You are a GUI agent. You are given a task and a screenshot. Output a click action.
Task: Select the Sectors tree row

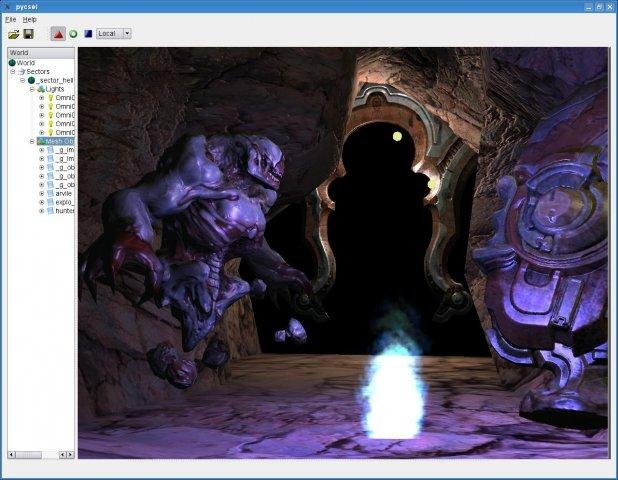pos(34,71)
